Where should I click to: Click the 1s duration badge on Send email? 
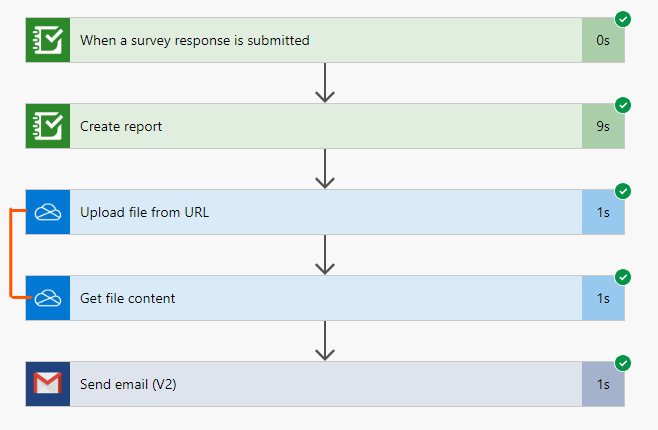point(603,384)
